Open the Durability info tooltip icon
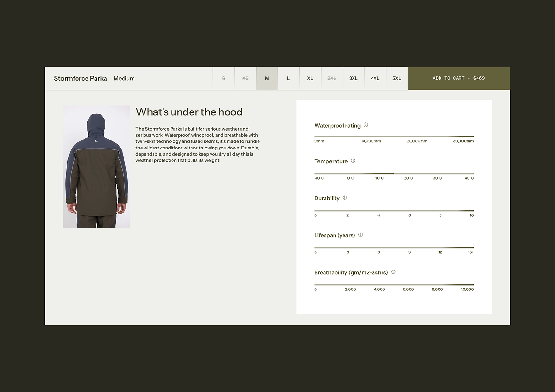Screen dimensions: 555x392 click(345, 198)
